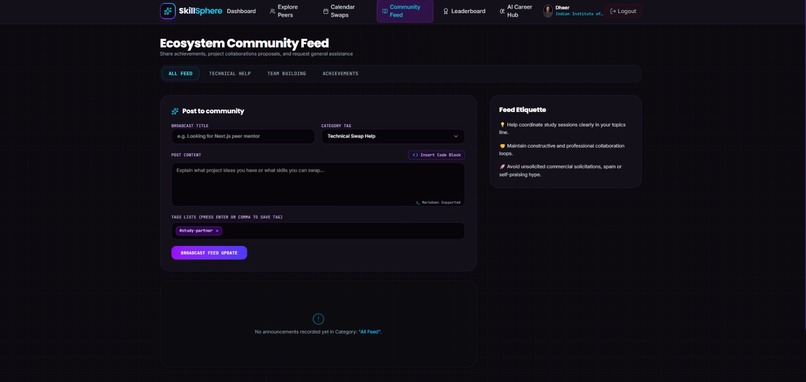
Task: Click the Leaderboard medal icon
Action: pyautogui.click(x=446, y=11)
